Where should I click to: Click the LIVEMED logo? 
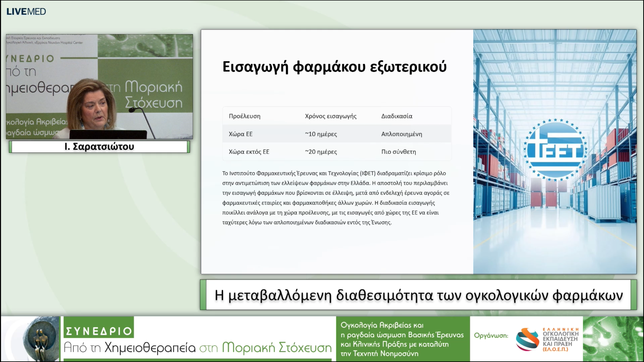(26, 12)
